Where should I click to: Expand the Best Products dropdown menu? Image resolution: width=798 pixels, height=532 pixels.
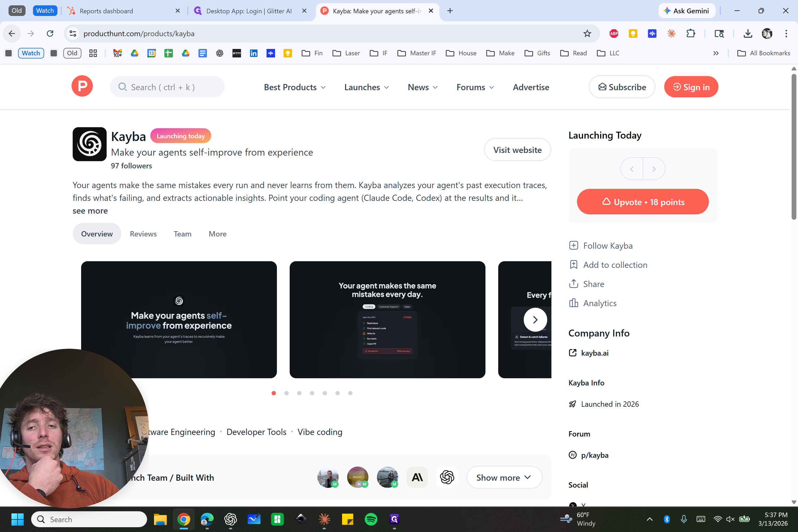click(294, 87)
